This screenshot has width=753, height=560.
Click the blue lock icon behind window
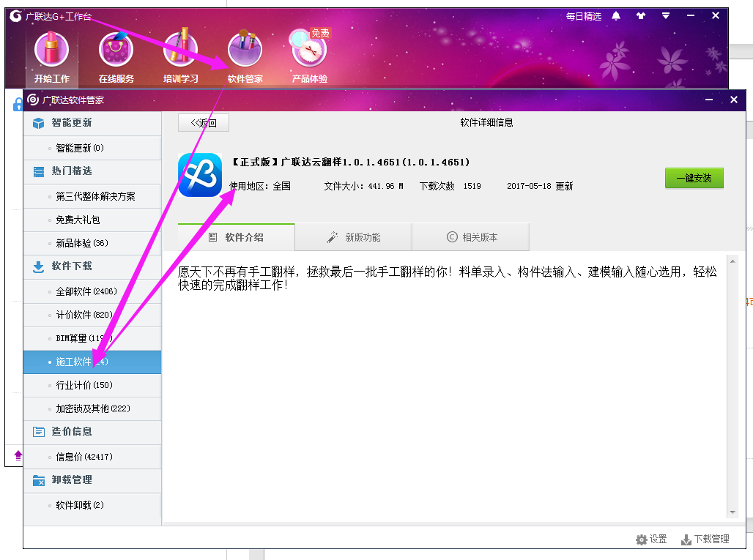pos(18,104)
